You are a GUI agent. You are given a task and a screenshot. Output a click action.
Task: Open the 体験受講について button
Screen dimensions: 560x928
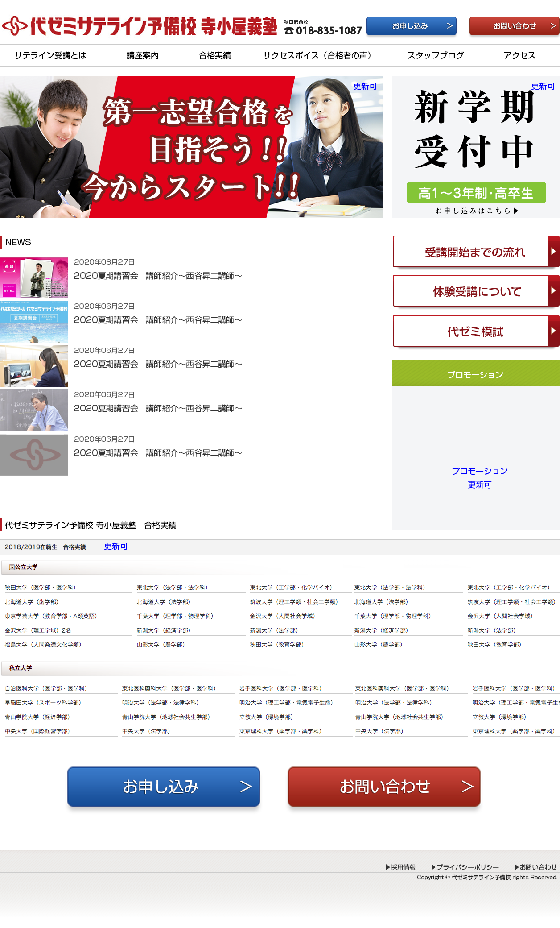pyautogui.click(x=476, y=291)
